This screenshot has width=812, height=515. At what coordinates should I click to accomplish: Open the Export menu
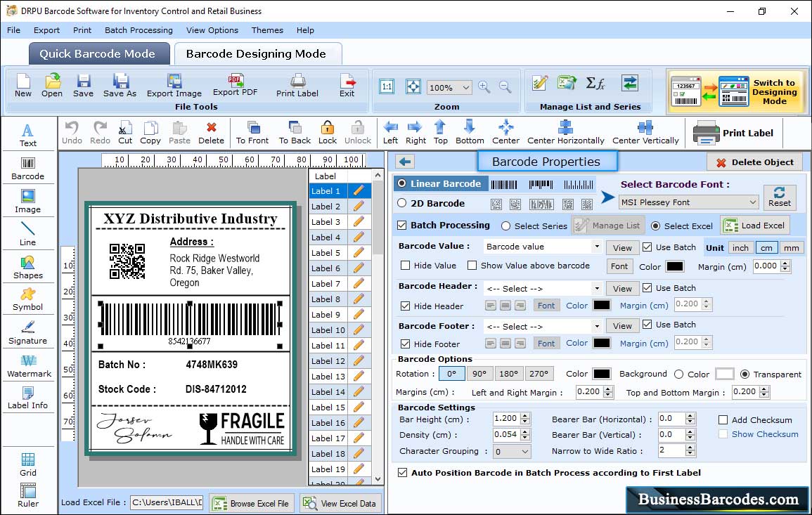point(46,30)
